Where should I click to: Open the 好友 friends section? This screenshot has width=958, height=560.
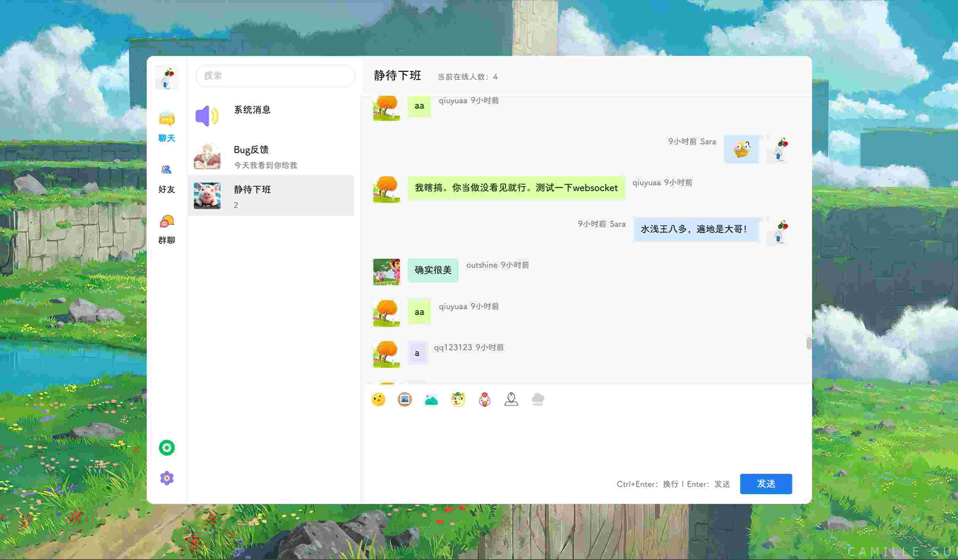coord(166,179)
